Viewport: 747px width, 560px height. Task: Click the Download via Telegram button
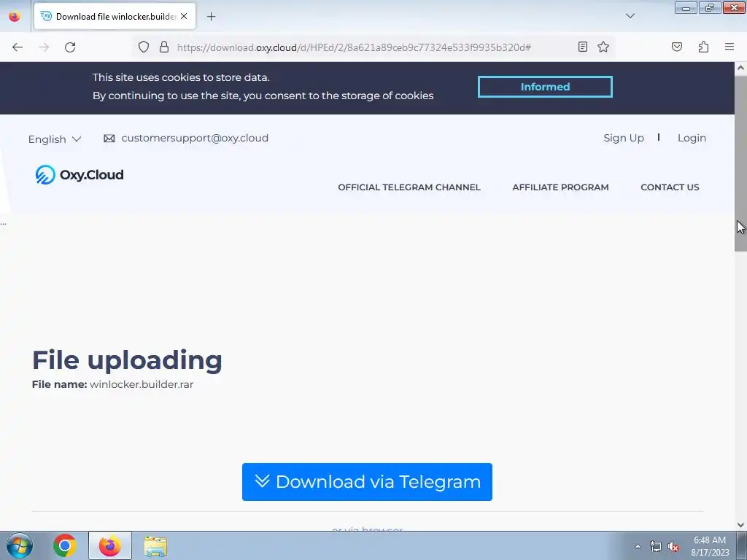(367, 482)
